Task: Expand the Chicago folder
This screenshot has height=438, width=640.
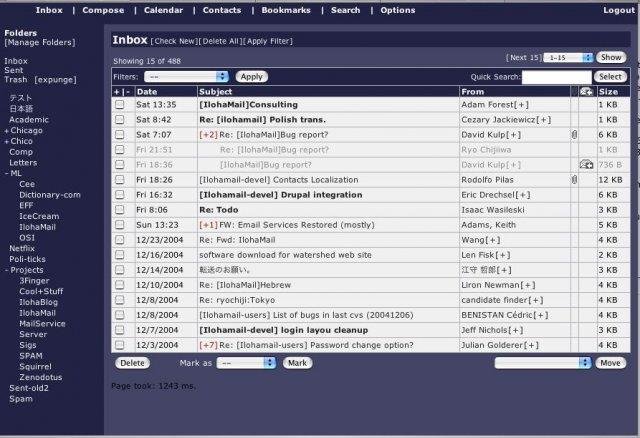Action: [7, 131]
